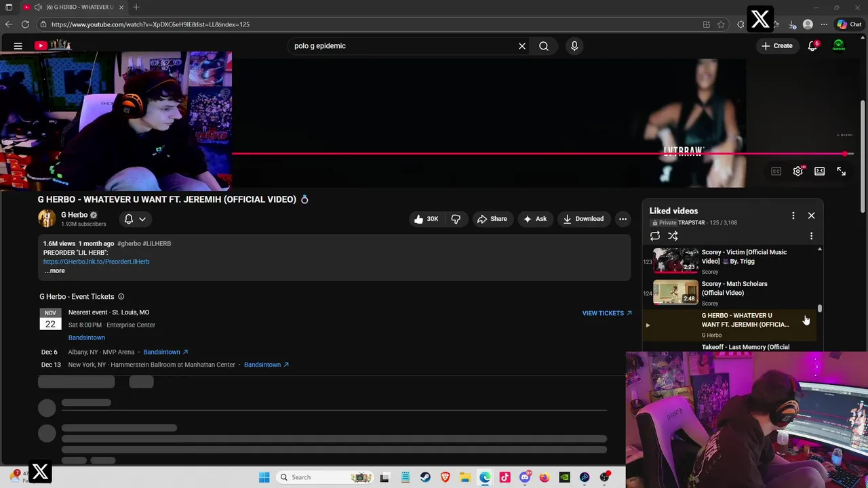The width and height of the screenshot is (868, 488).
Task: Open Bandsintown link for Albany event
Action: 165,352
